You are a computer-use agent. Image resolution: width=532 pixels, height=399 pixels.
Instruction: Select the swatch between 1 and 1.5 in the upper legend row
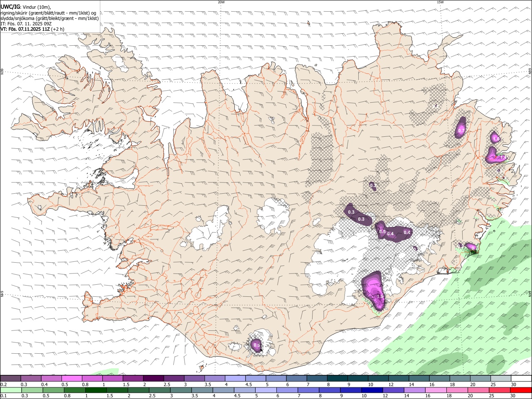pyautogui.click(x=113, y=379)
